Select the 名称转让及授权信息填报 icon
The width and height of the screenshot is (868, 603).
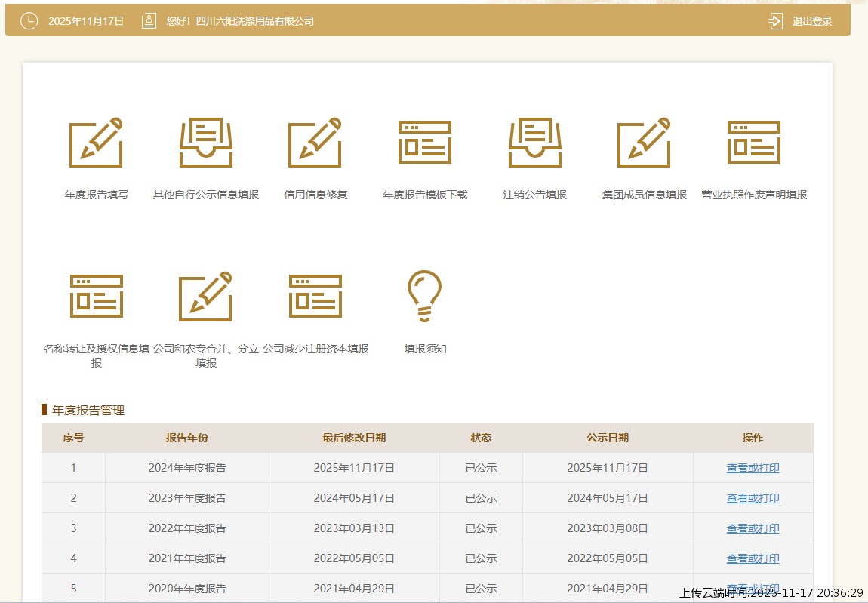(x=96, y=297)
